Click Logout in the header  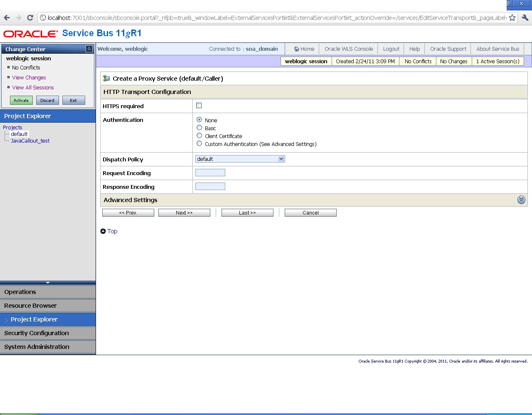click(x=391, y=49)
